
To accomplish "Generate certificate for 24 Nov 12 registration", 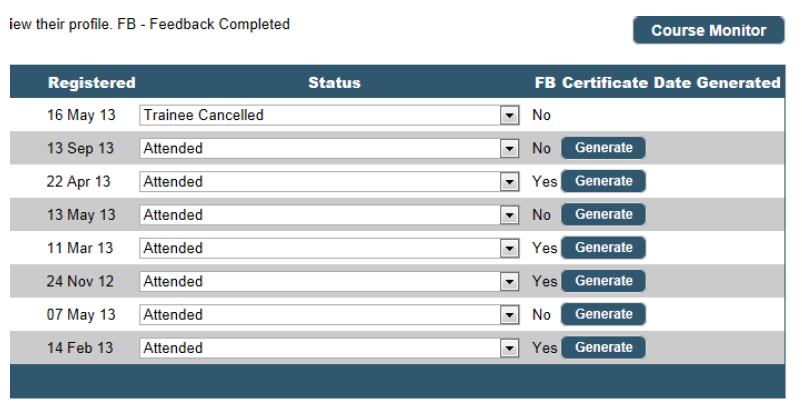I will [x=603, y=281].
